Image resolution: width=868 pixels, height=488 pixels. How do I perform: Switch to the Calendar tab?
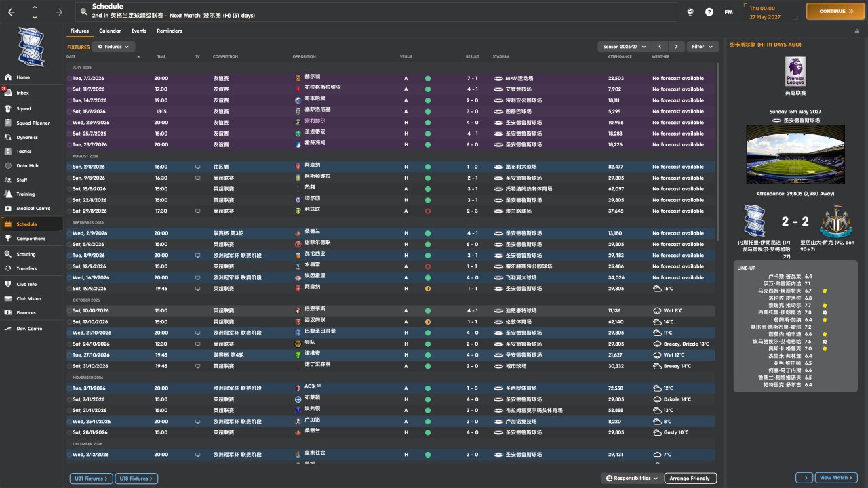coord(110,31)
